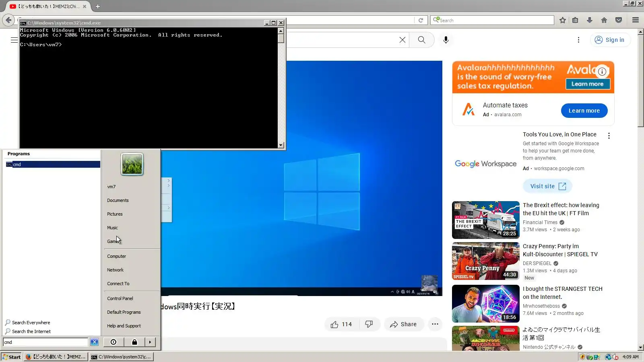Clear the Start menu search with X
Viewport: 644px width, 362px height.
(x=94, y=342)
